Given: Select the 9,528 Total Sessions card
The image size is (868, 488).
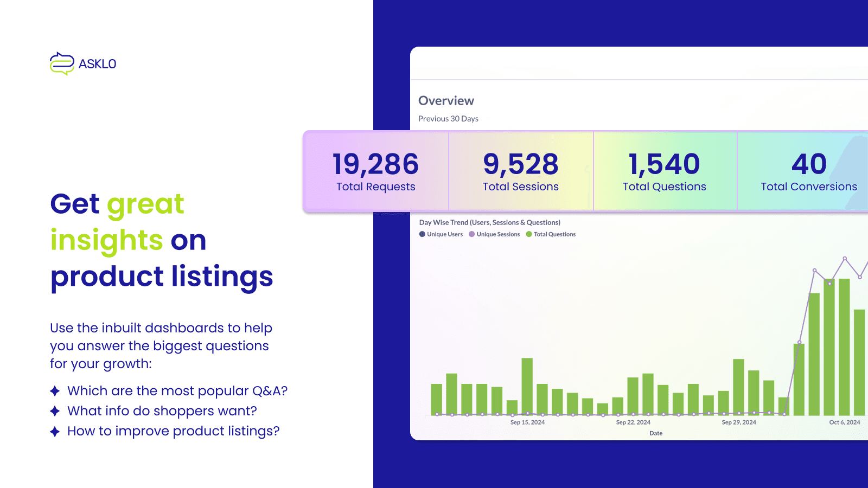Looking at the screenshot, I should (x=520, y=171).
